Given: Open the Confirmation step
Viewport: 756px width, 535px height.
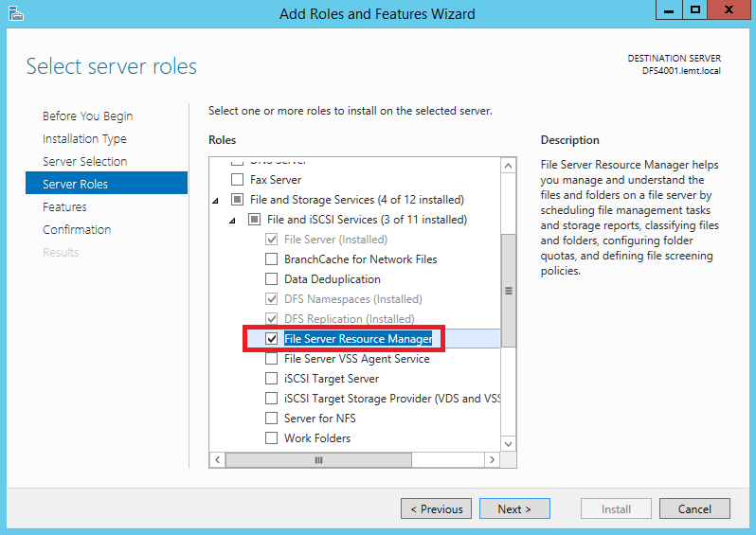Looking at the screenshot, I should pos(77,229).
